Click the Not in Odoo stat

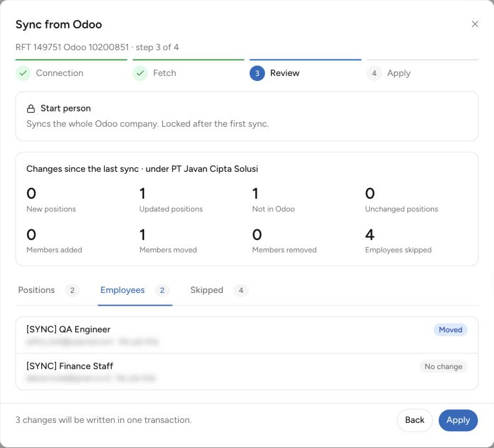coord(273,200)
